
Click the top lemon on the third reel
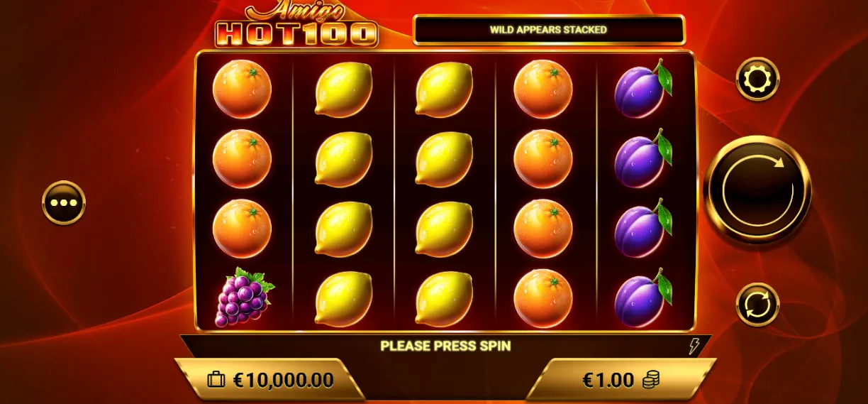pos(444,89)
